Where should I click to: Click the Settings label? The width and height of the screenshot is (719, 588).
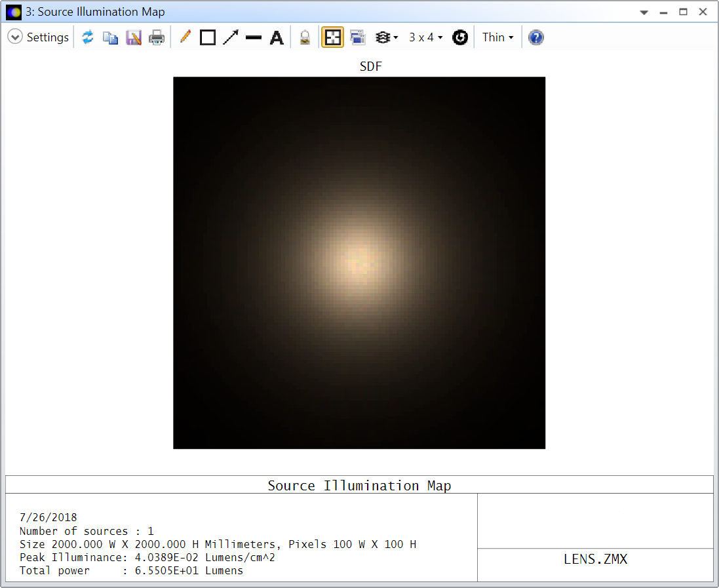(x=48, y=37)
